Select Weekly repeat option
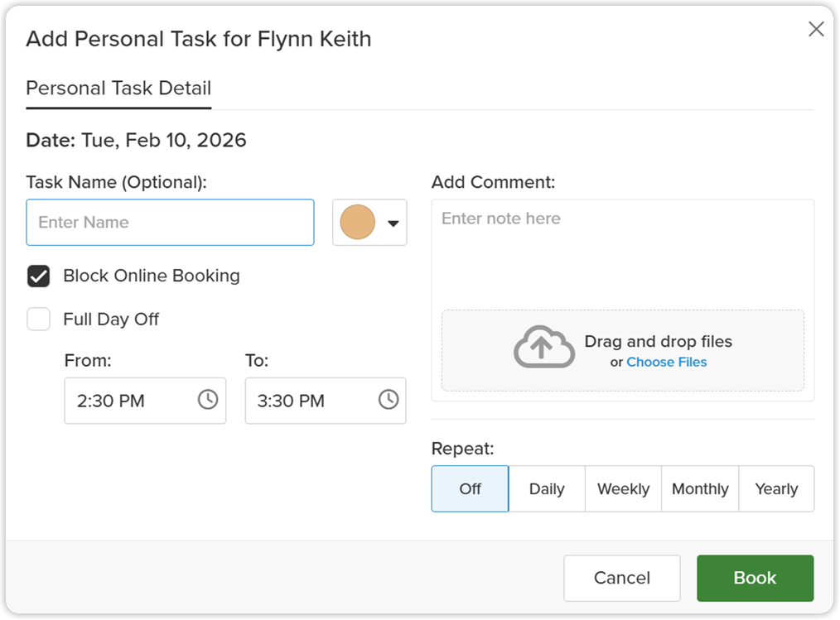Image resolution: width=840 pixels, height=620 pixels. [623, 489]
